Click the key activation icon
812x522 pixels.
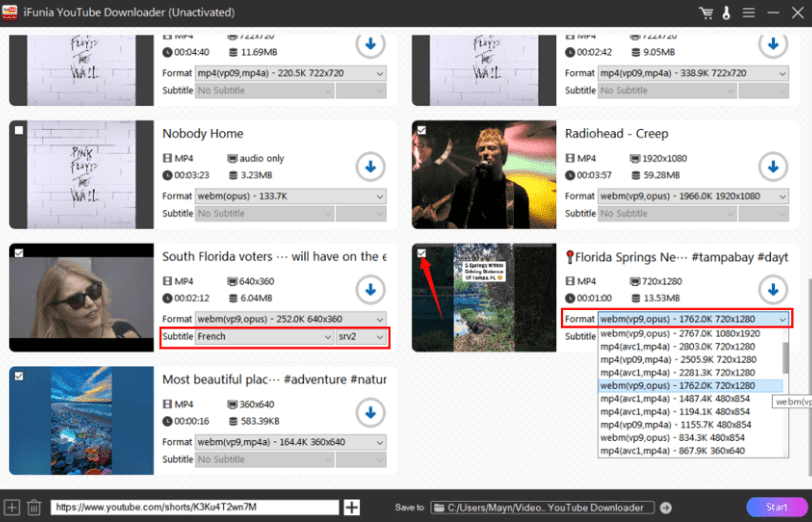tap(726, 13)
